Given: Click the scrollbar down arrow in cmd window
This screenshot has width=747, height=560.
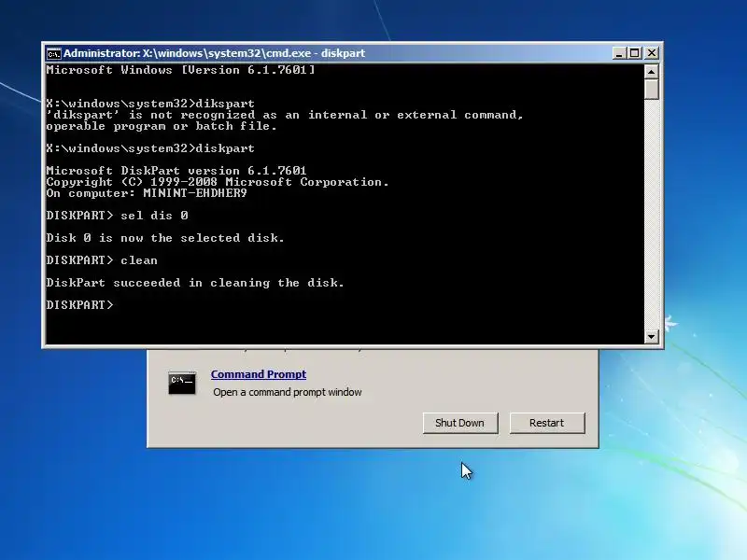Looking at the screenshot, I should coord(651,336).
